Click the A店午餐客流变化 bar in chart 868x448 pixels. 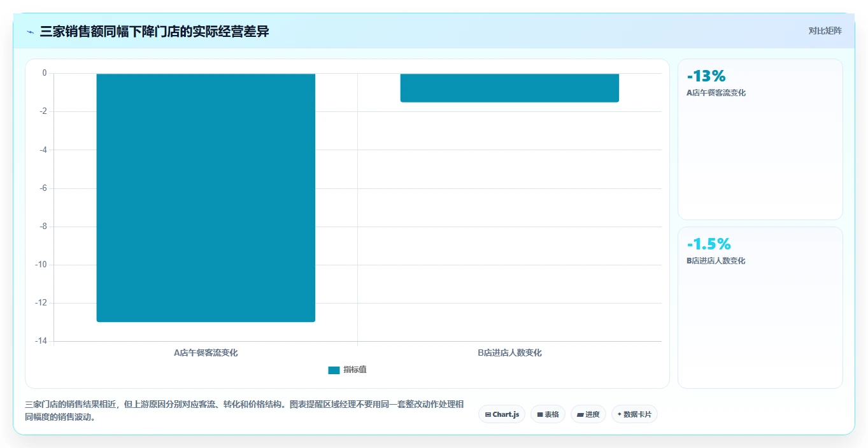pyautogui.click(x=206, y=197)
